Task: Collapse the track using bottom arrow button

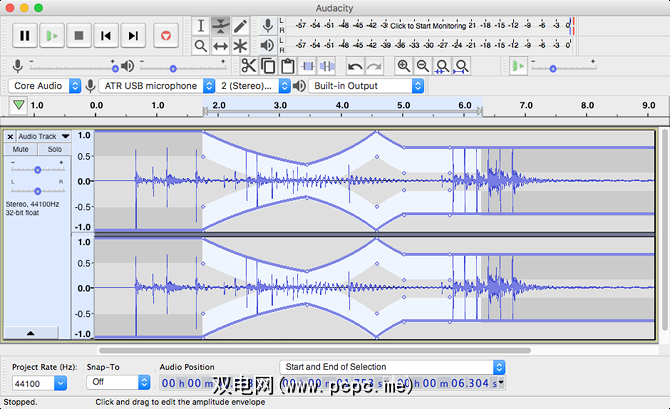Action: 30,331
